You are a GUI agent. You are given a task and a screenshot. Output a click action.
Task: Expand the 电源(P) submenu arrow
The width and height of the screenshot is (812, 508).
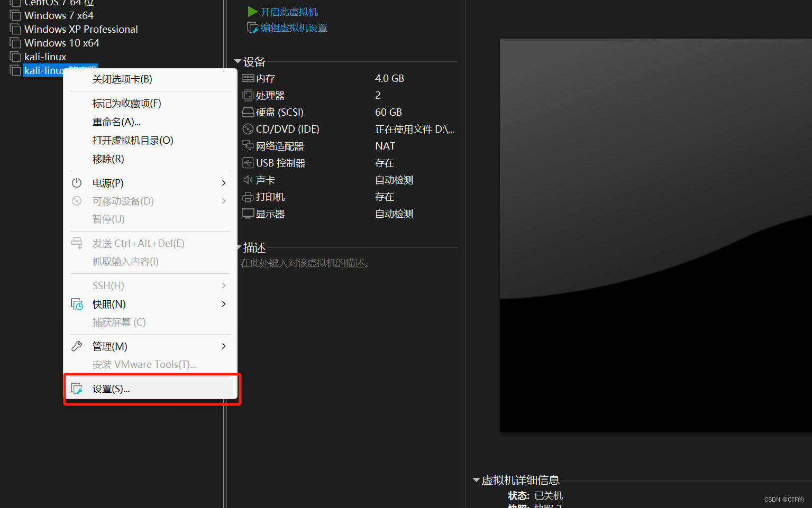pos(224,183)
